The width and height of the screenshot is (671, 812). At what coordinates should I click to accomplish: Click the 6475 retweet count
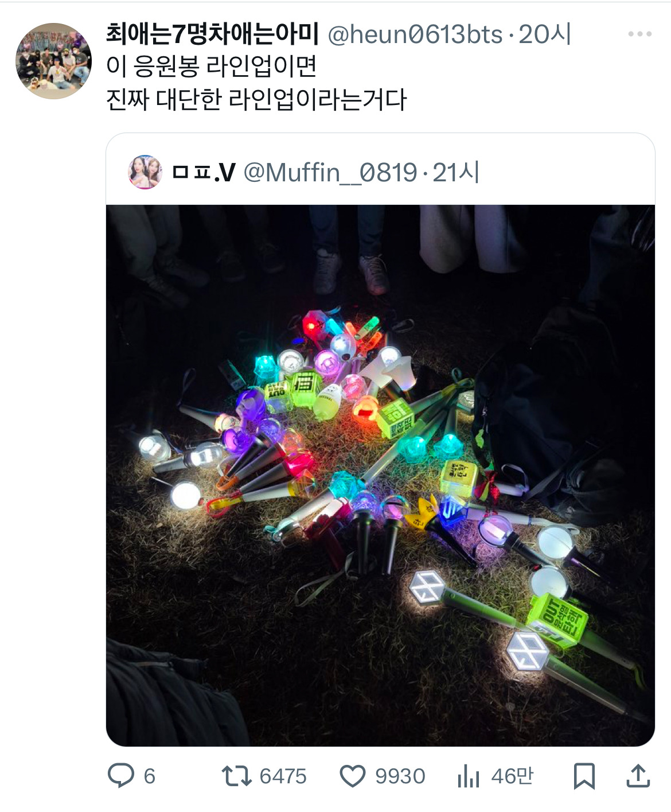(283, 776)
